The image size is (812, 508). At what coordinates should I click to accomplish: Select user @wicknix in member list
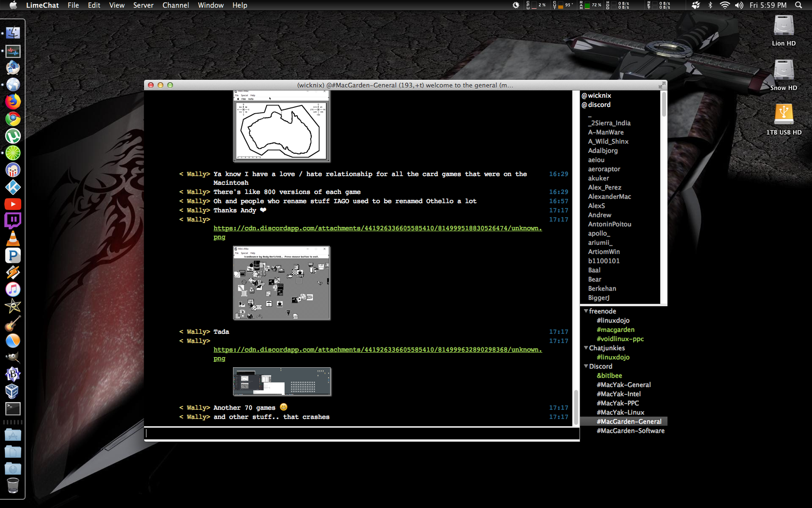[x=596, y=95]
